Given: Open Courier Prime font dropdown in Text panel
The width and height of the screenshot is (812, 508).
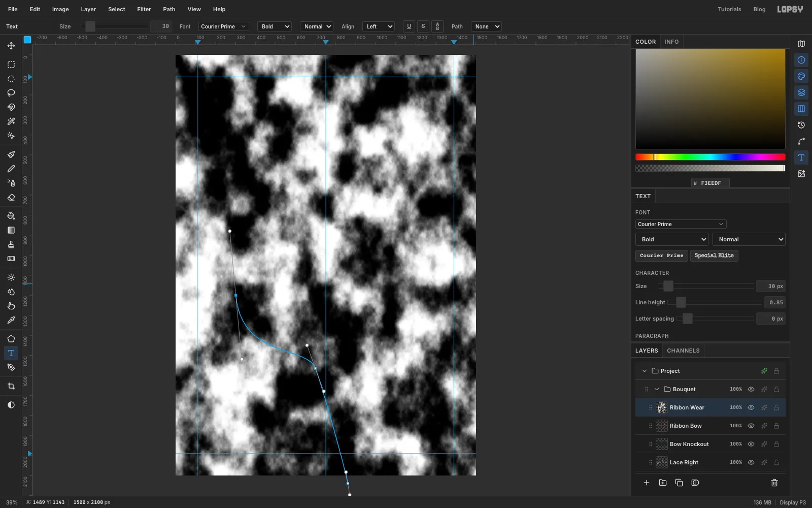Looking at the screenshot, I should 681,224.
